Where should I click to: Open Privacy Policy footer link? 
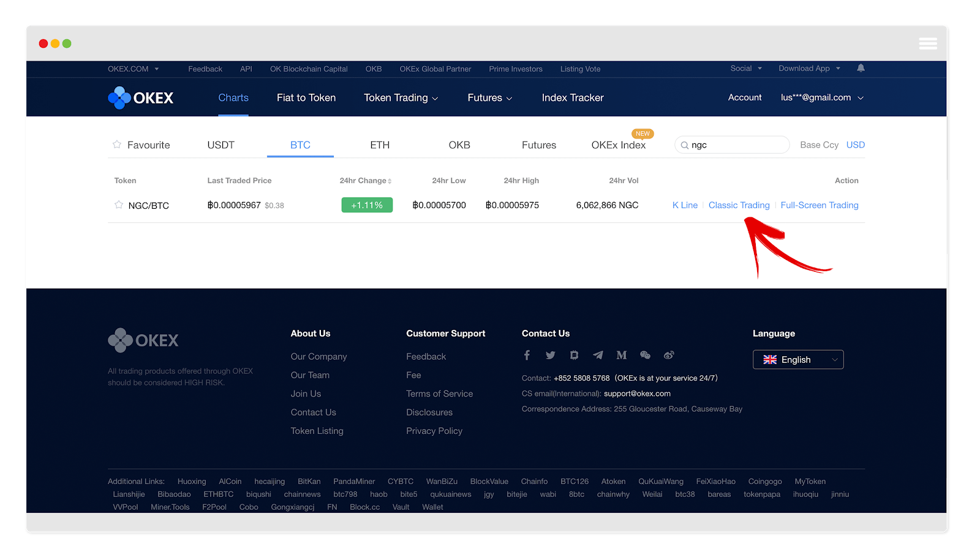434,431
